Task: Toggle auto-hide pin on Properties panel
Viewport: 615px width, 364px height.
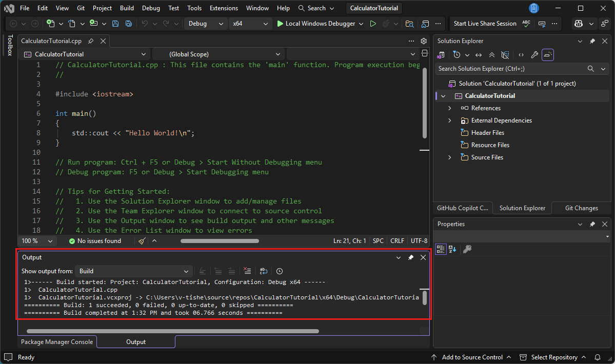Action: 592,224
